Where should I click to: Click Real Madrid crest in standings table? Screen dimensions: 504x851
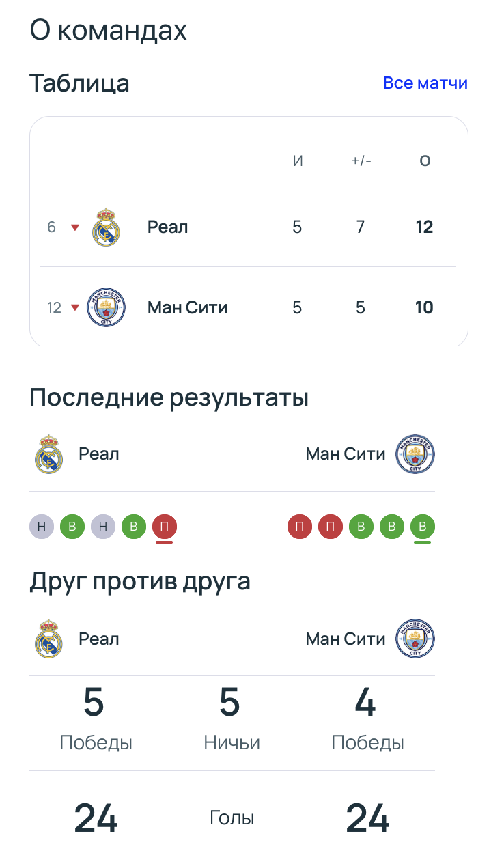click(x=106, y=227)
